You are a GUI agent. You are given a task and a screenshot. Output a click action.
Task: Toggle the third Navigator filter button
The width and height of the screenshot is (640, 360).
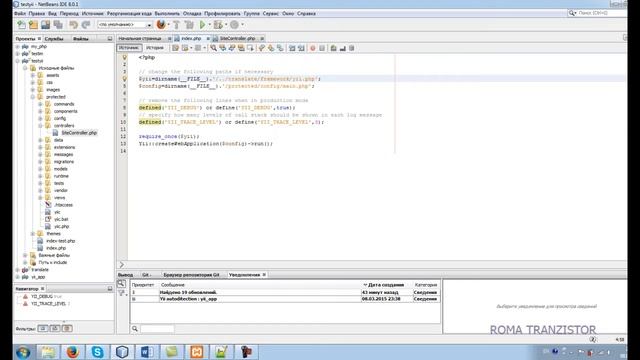click(67, 328)
